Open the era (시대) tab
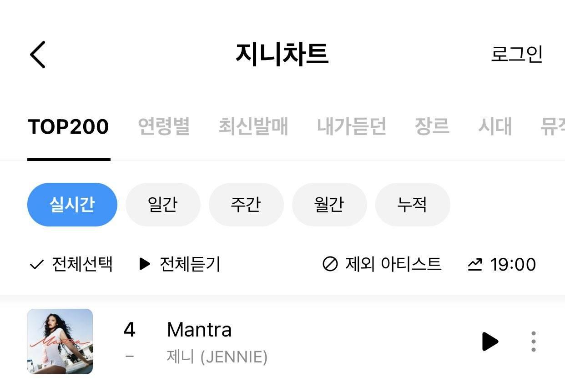 (494, 126)
